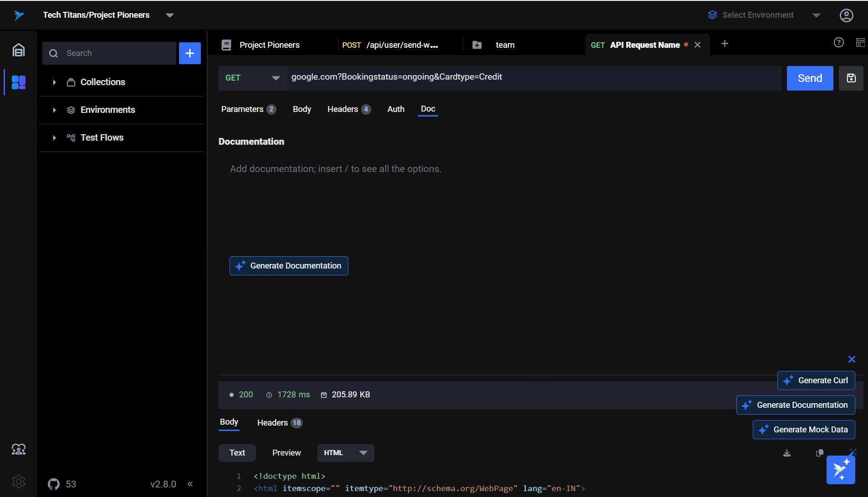Open the Sparrow AI assistant icon
The image size is (868, 497).
point(841,470)
